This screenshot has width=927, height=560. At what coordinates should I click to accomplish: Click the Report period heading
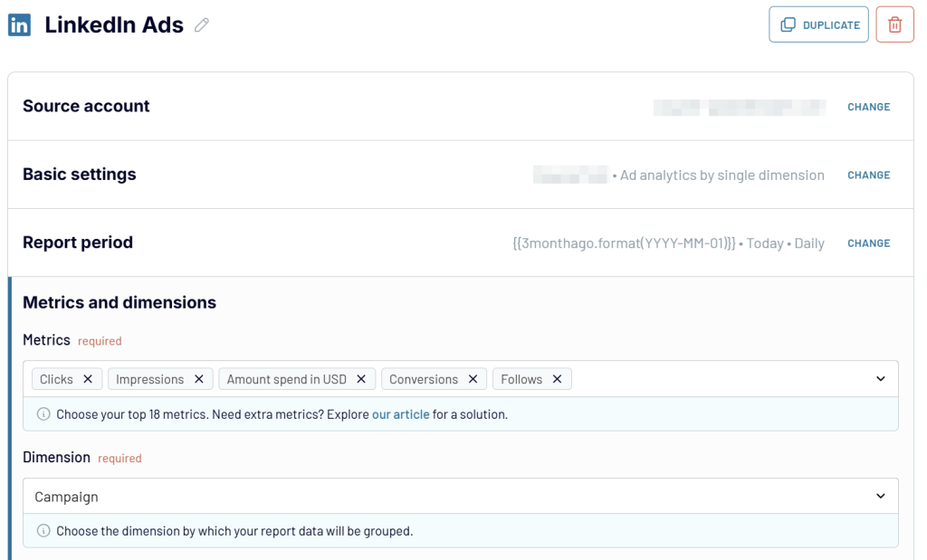78,242
